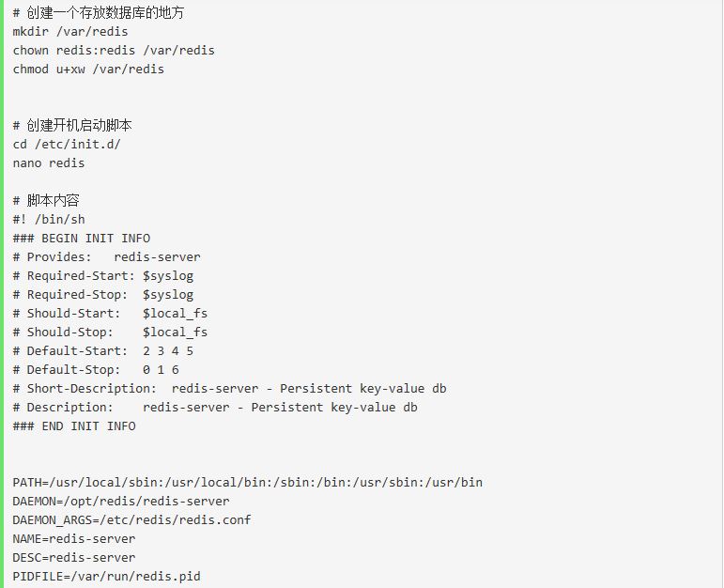Screen dimensions: 724x588
Task: Click the 'mkdir /var/redis' command line
Action: (70, 31)
